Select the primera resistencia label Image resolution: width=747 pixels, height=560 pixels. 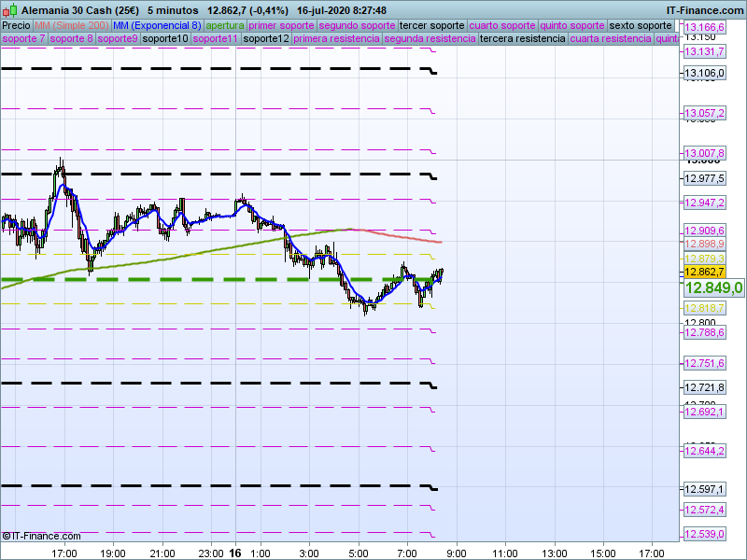[x=336, y=39]
